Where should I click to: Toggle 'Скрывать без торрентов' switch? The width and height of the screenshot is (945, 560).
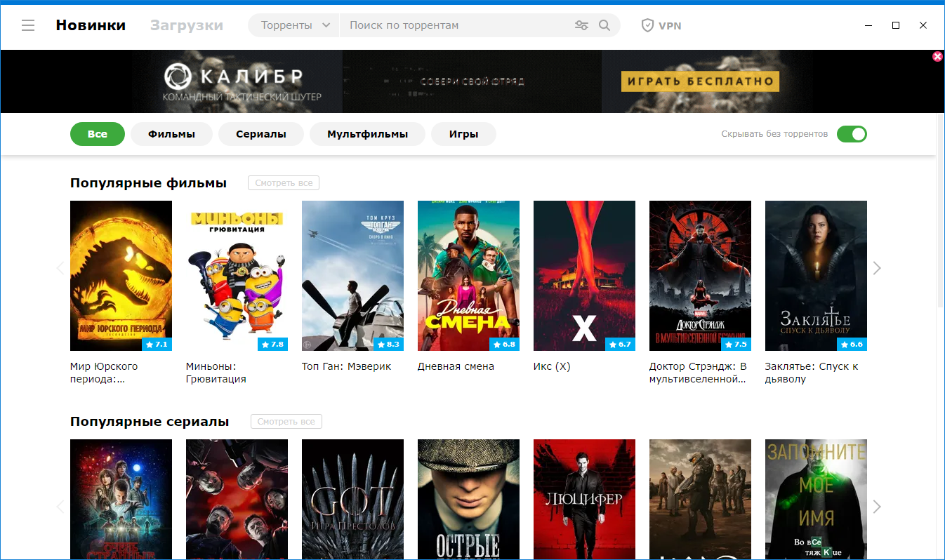tap(852, 134)
